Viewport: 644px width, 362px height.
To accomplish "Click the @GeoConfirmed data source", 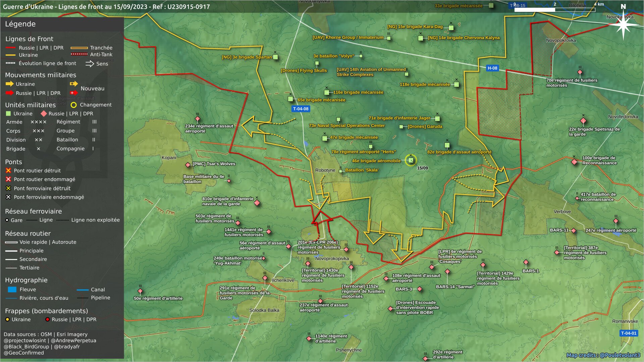I will pos(24,353).
